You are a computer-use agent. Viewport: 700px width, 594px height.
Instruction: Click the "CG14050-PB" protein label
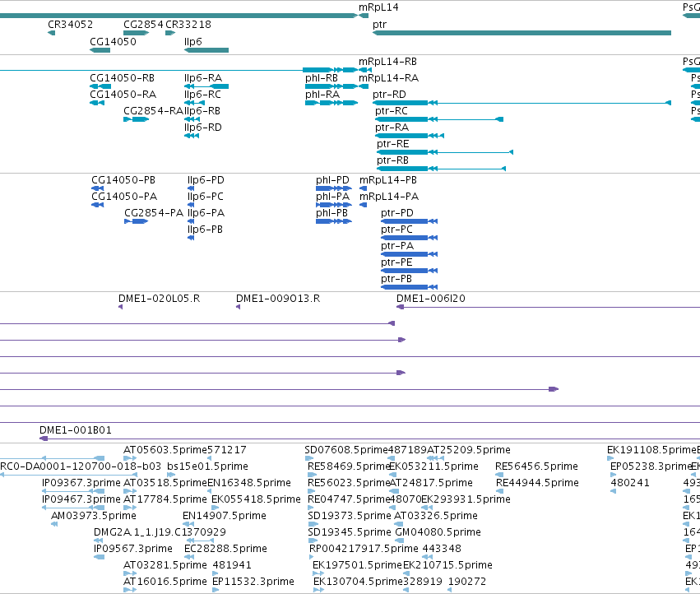coord(123,180)
